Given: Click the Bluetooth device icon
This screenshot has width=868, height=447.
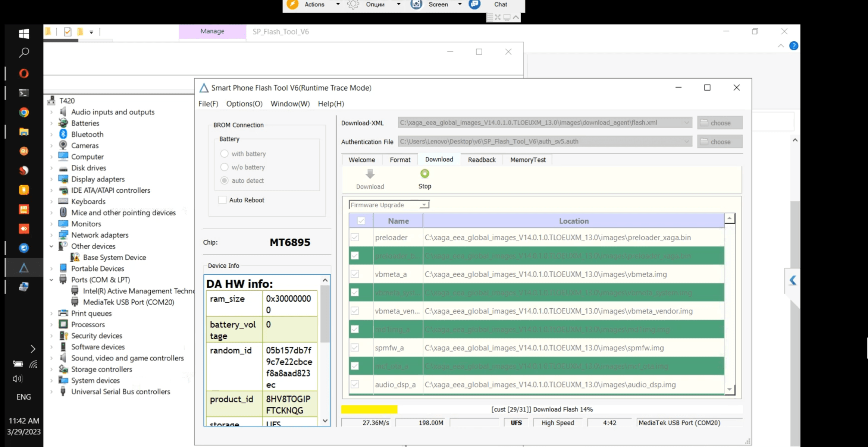Looking at the screenshot, I should pyautogui.click(x=63, y=134).
